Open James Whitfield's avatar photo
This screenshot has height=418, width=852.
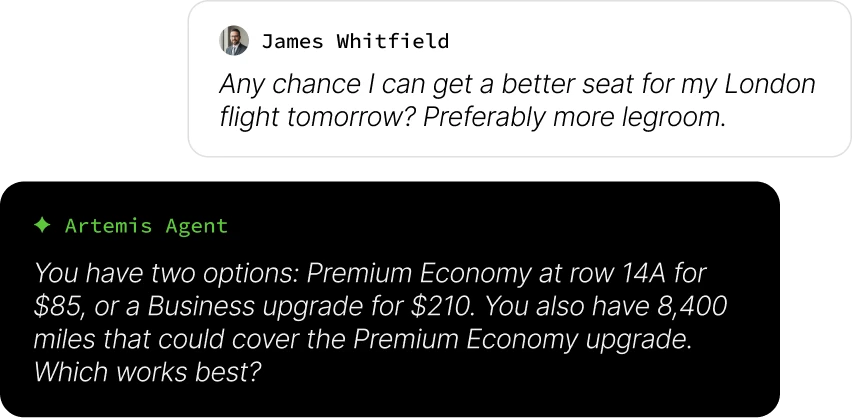[x=234, y=41]
